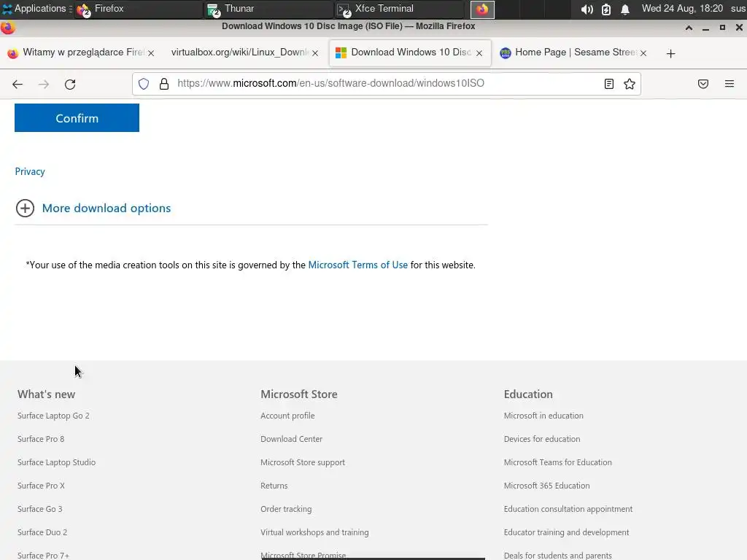Open Order tracking link
747x560 pixels.
click(x=286, y=509)
